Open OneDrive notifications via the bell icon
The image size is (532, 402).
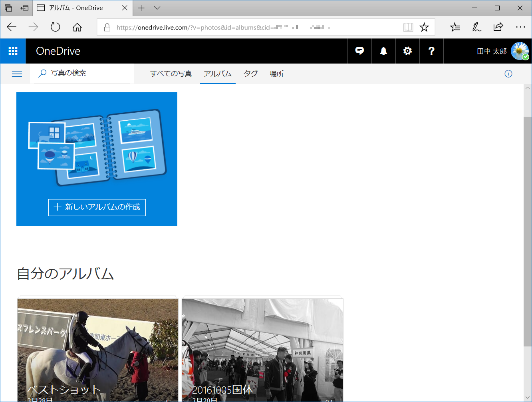(383, 51)
